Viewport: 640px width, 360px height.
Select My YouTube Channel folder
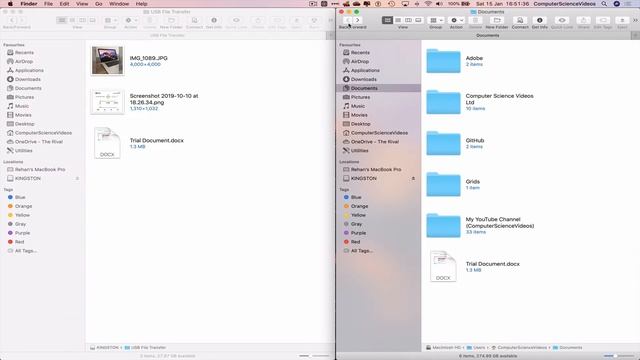tap(444, 225)
